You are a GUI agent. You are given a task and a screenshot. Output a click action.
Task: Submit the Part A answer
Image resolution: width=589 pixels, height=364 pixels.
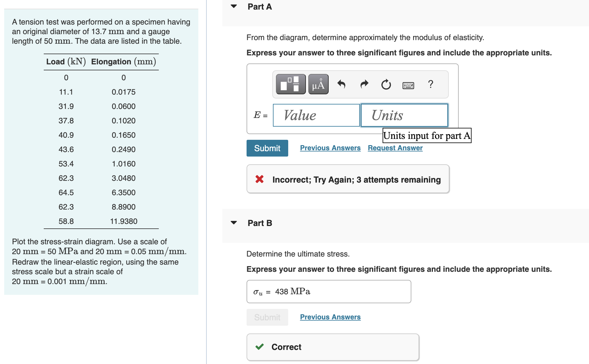[267, 148]
